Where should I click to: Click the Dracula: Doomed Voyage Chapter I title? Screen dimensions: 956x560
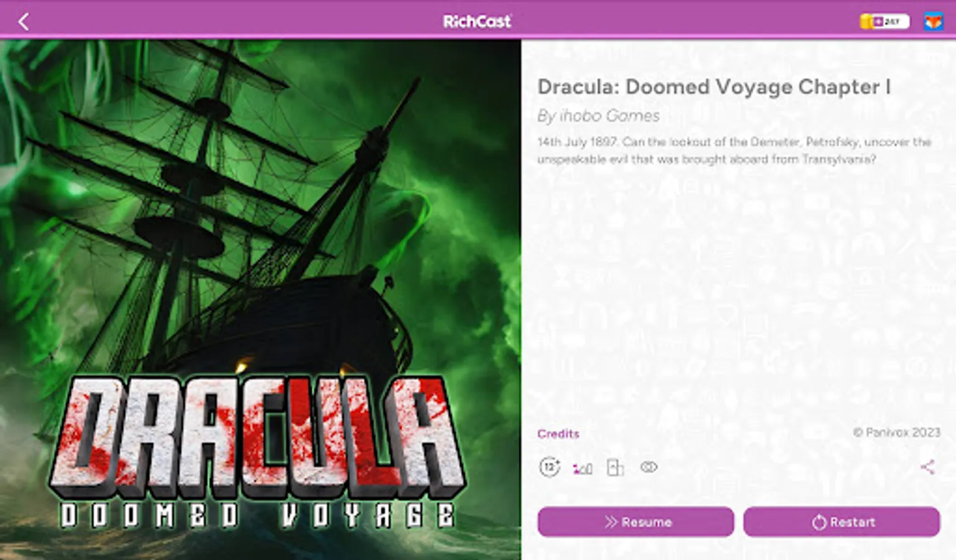714,86
